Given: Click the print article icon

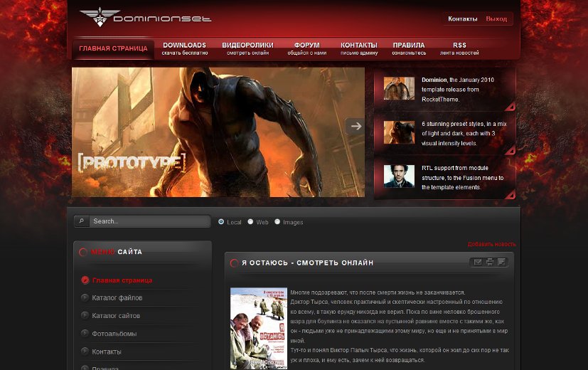Looking at the screenshot, I should 489,262.
